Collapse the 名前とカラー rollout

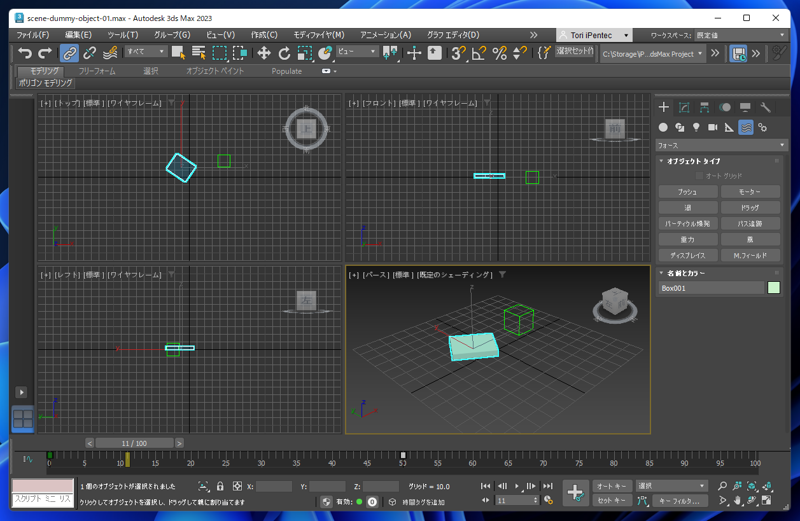tap(685, 273)
